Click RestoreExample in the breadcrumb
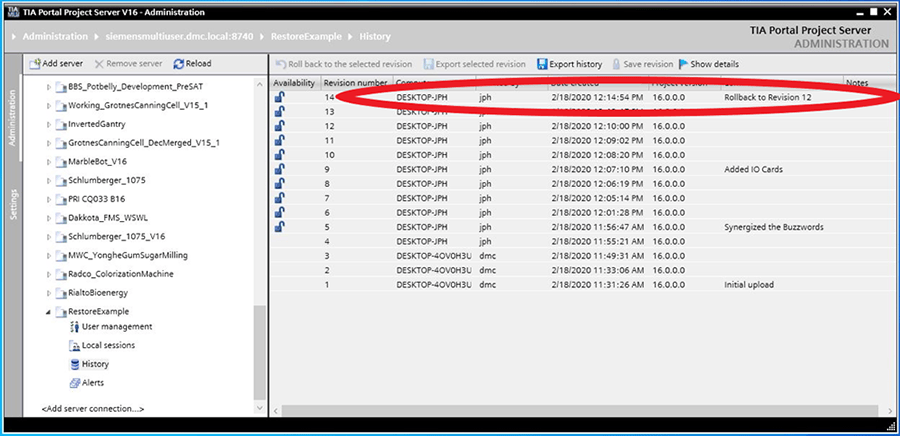Viewport: 900px width, 436px height. click(x=307, y=36)
